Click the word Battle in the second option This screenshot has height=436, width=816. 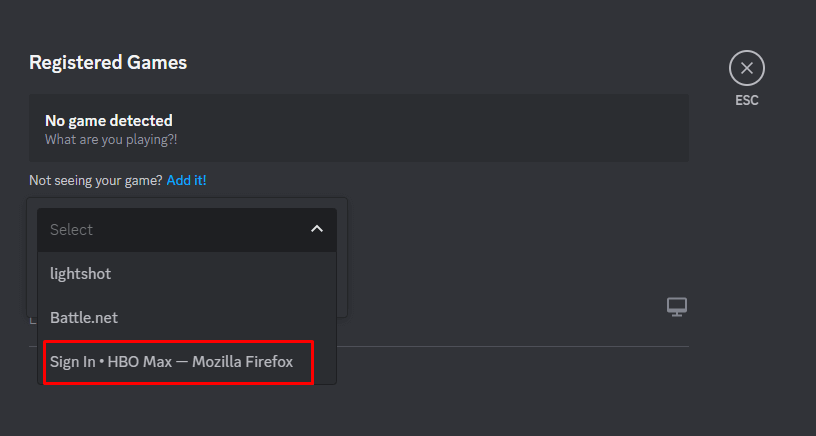pos(69,317)
